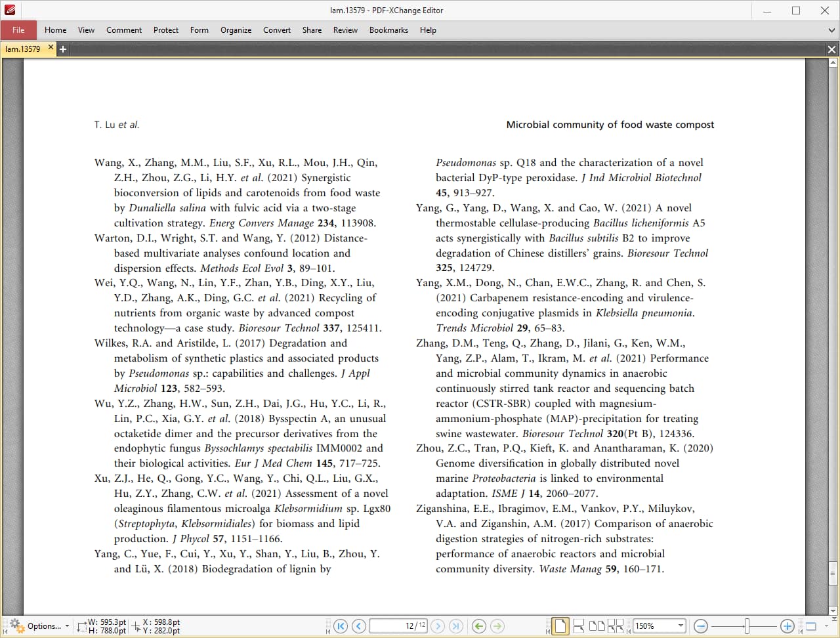Click the zoom in plus button
Viewport: 840px width, 638px height.
(x=787, y=626)
